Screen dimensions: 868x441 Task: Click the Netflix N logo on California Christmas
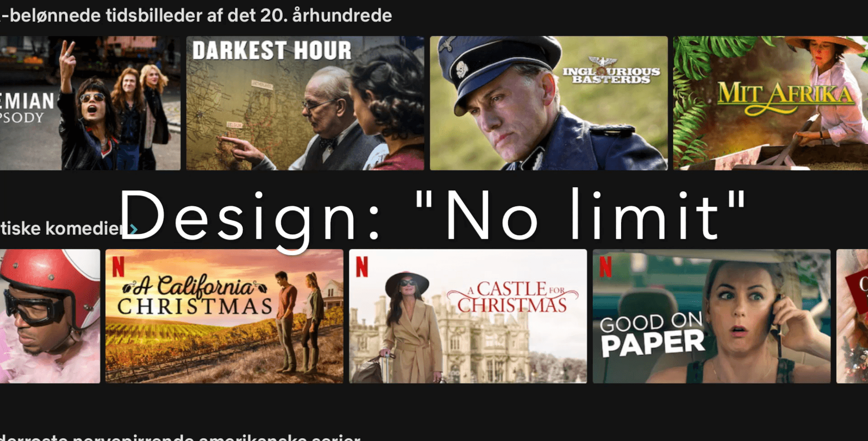pyautogui.click(x=118, y=266)
